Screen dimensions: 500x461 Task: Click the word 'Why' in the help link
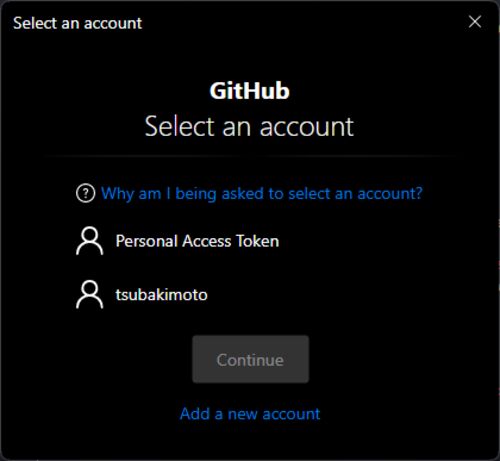point(117,194)
